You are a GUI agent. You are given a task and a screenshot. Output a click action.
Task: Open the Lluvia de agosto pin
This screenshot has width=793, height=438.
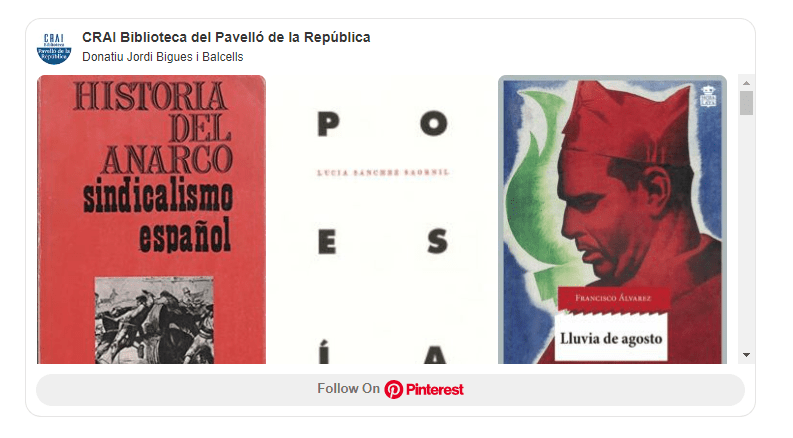click(612, 220)
